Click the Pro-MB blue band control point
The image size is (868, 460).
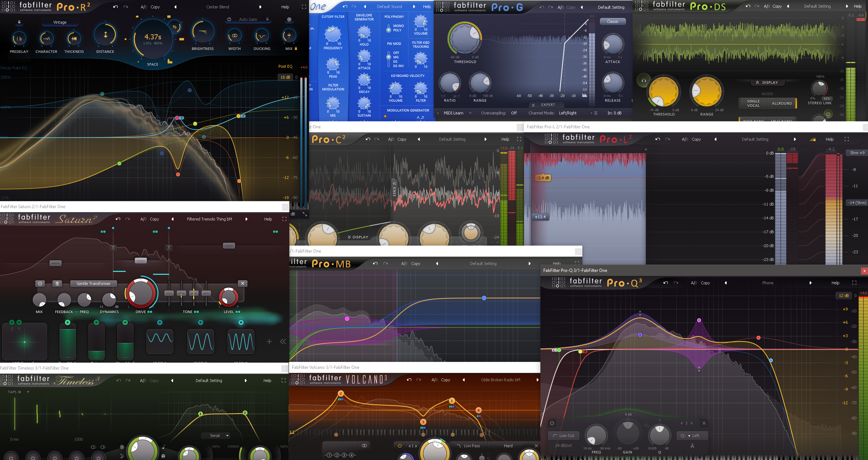pos(484,298)
